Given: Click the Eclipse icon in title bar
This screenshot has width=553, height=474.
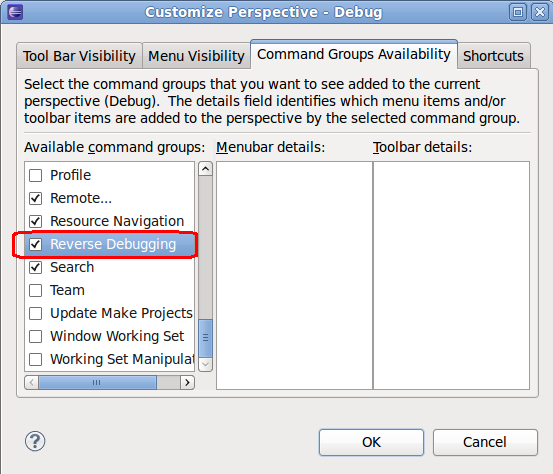Looking at the screenshot, I should coord(14,12).
